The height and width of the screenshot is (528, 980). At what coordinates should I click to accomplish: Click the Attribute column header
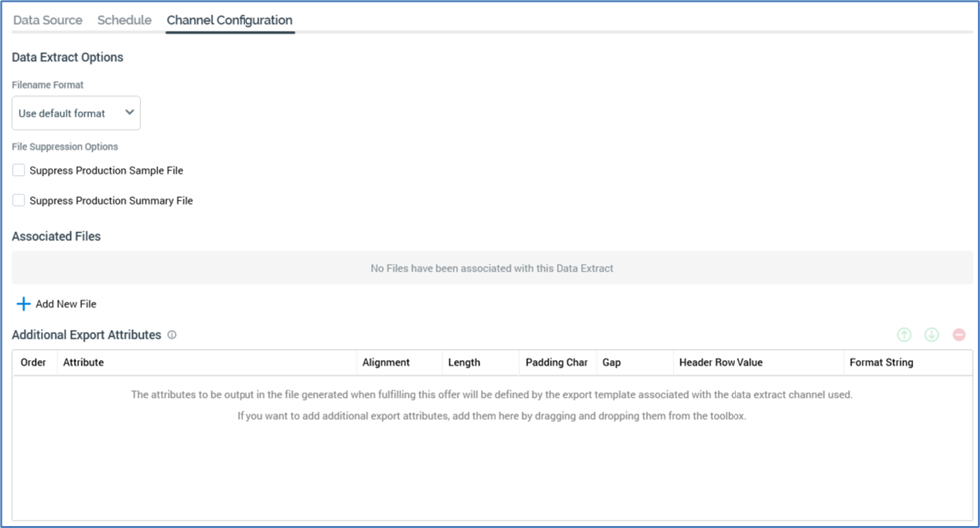click(x=83, y=362)
